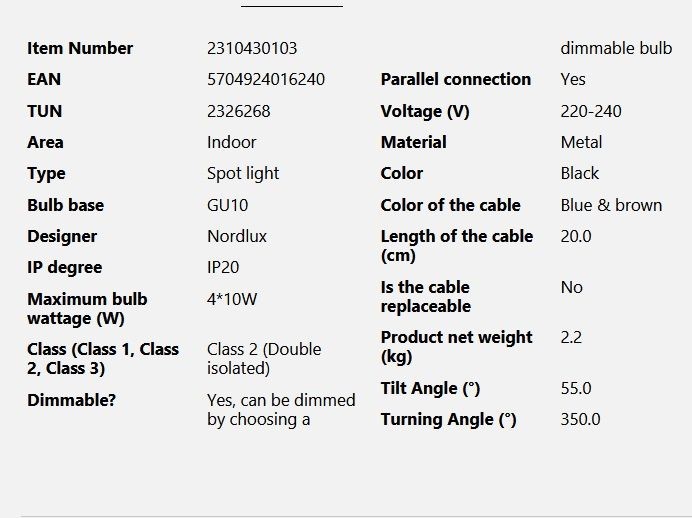This screenshot has height=518, width=692.
Task: Click the product net weight 2.2
Action: [571, 337]
